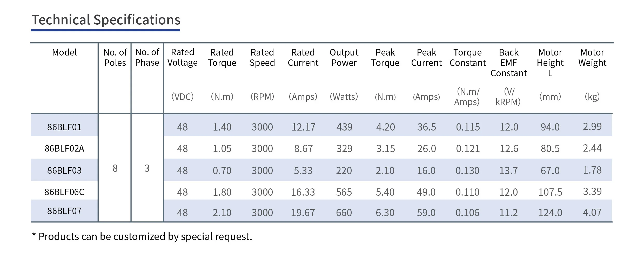The image size is (644, 266).
Task: Click the Technical Specifications heading
Action: 106,20
